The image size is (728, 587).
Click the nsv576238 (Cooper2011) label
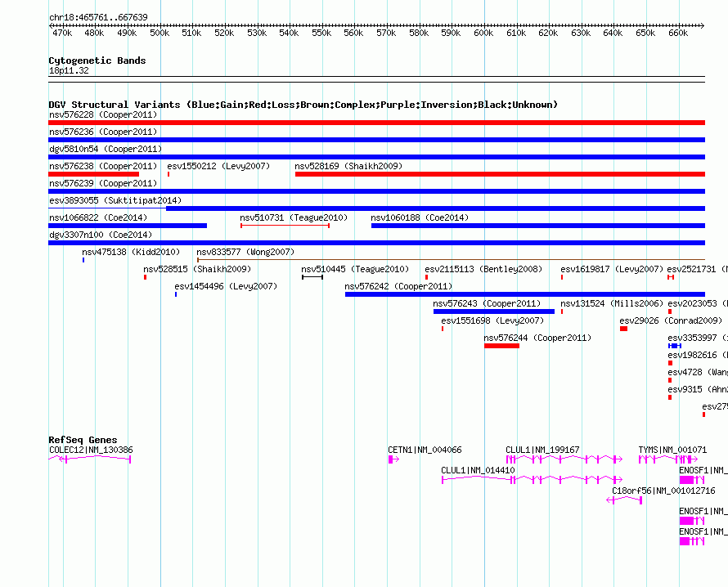pyautogui.click(x=103, y=166)
